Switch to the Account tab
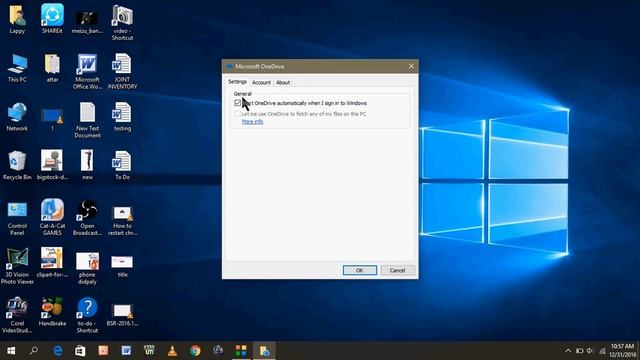 (261, 82)
